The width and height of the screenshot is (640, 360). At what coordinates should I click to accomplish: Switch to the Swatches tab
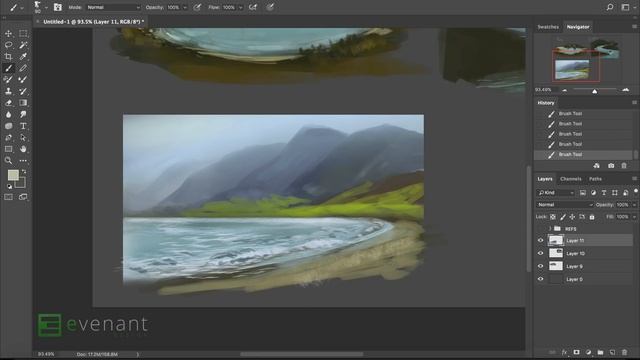tap(548, 27)
